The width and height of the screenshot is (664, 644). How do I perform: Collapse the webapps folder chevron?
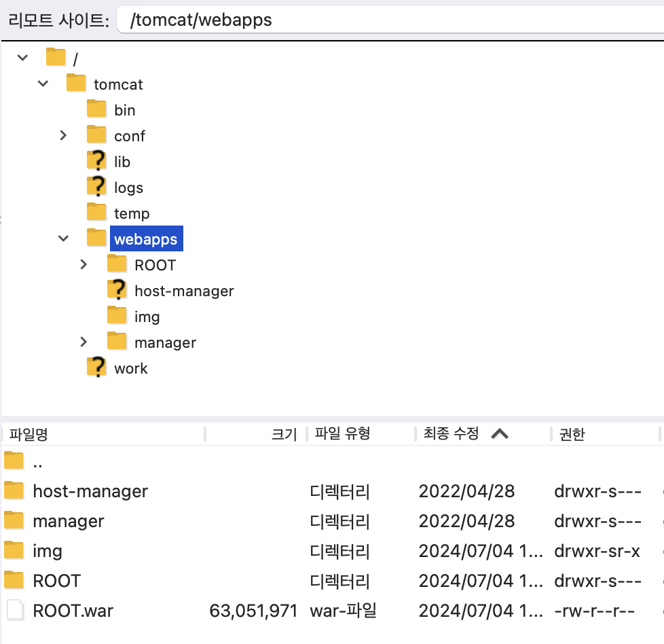point(63,238)
